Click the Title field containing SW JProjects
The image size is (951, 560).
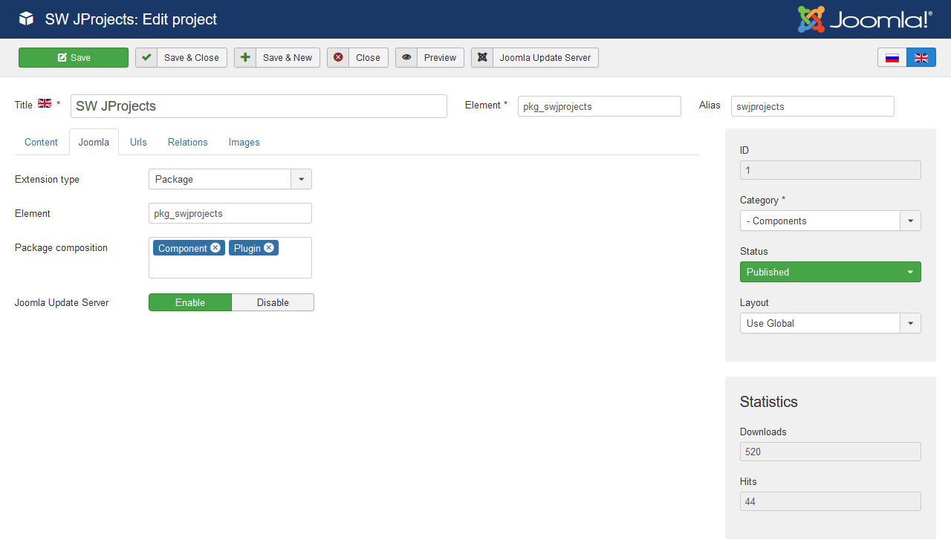[259, 106]
